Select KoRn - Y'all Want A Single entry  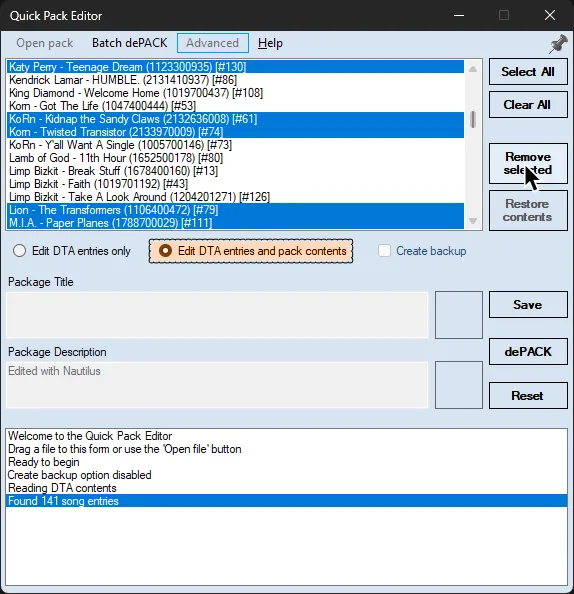pyautogui.click(x=235, y=145)
